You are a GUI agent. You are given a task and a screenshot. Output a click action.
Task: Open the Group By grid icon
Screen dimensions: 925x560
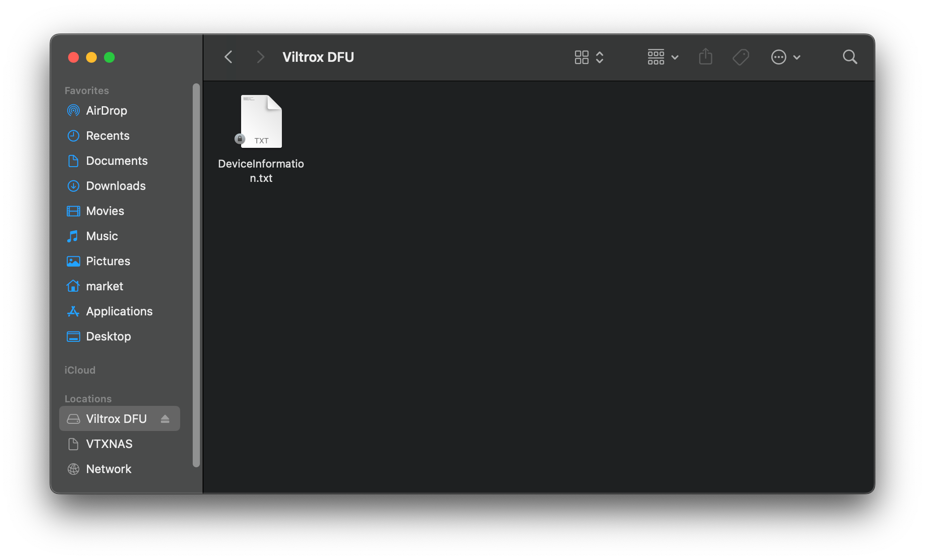point(656,57)
